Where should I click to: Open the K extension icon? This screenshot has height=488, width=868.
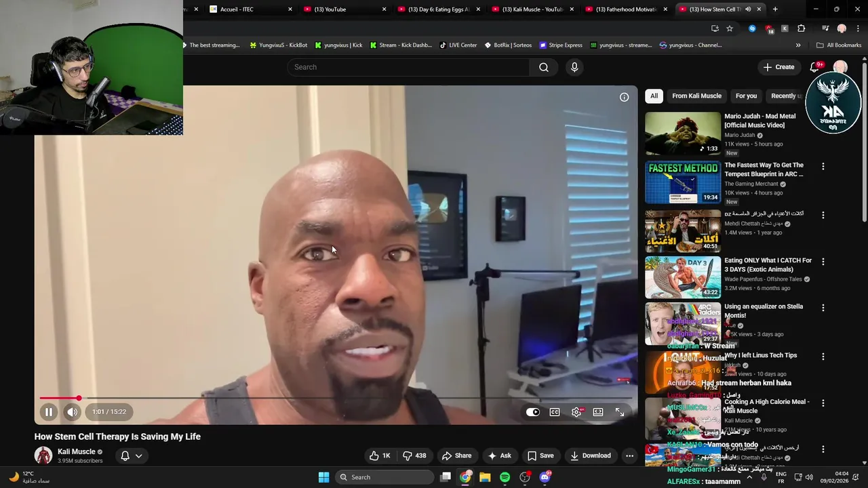[785, 28]
